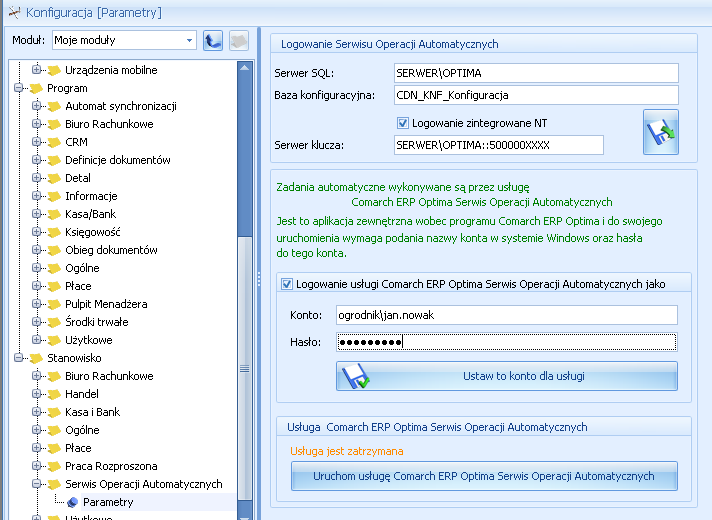This screenshot has width=712, height=520.
Task: Click the folder icon of Definicje dokumentów
Action: [x=54, y=160]
